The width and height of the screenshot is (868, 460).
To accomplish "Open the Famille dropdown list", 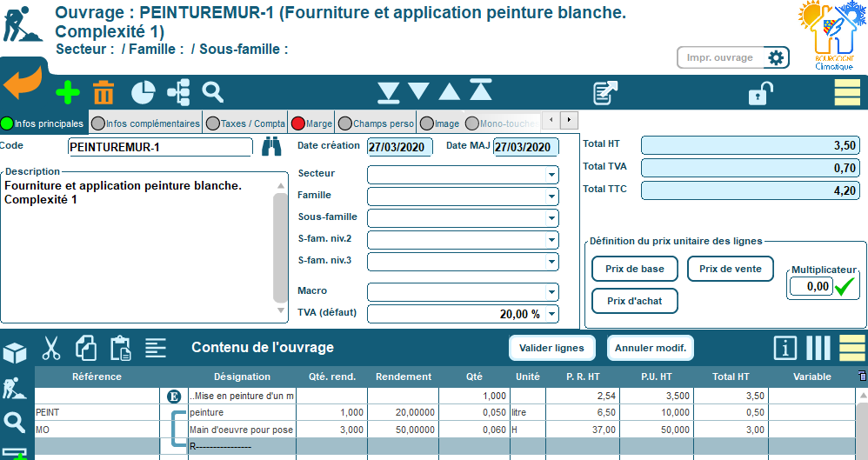I will click(x=551, y=196).
